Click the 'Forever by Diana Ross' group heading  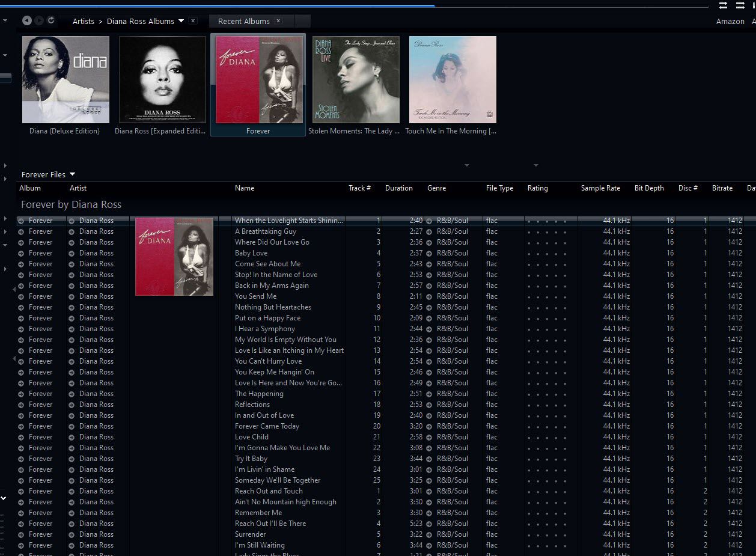click(71, 204)
